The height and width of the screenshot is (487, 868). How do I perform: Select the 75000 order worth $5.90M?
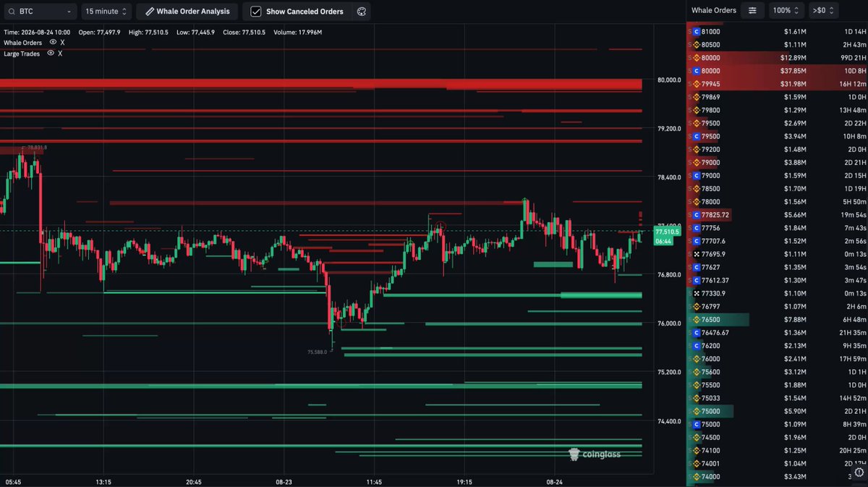point(777,411)
